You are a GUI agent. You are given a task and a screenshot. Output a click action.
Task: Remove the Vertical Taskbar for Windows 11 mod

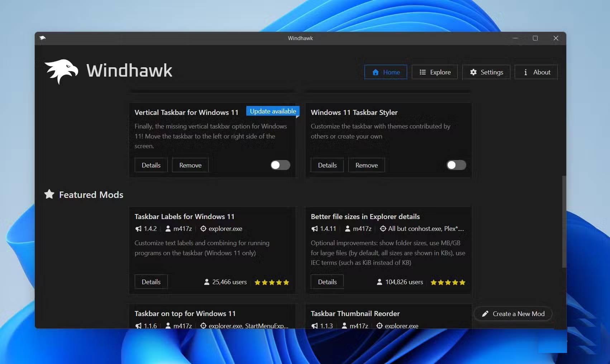190,165
